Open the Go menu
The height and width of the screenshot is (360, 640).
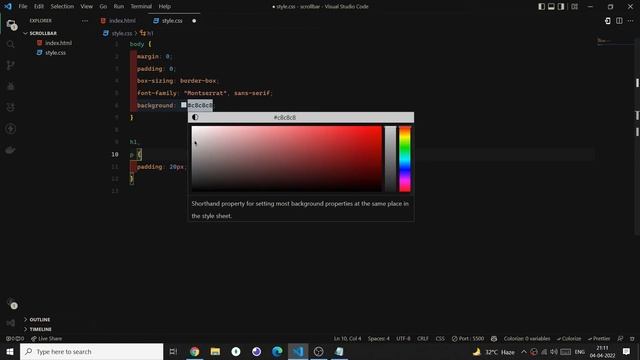pyautogui.click(x=103, y=7)
